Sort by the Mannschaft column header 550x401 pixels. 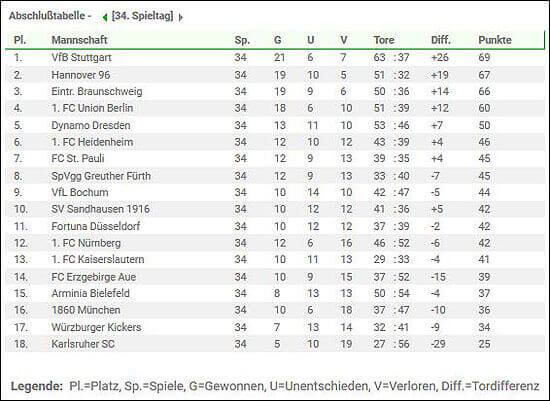(79, 40)
